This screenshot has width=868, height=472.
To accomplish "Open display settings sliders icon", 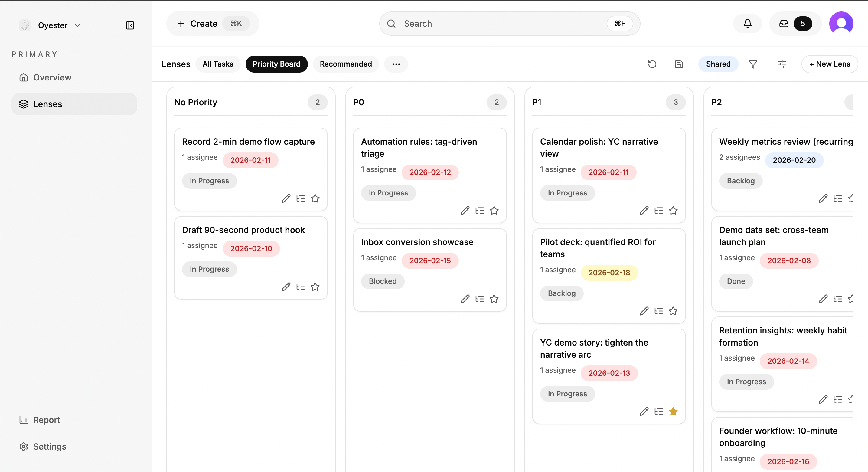I will pos(782,64).
